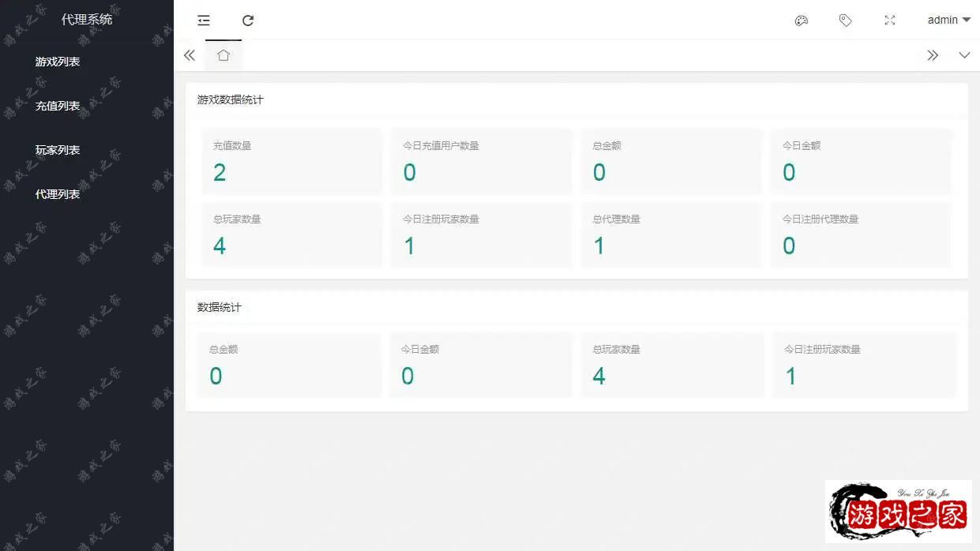Select the home tab icon
This screenshot has height=551, width=980.
[223, 55]
